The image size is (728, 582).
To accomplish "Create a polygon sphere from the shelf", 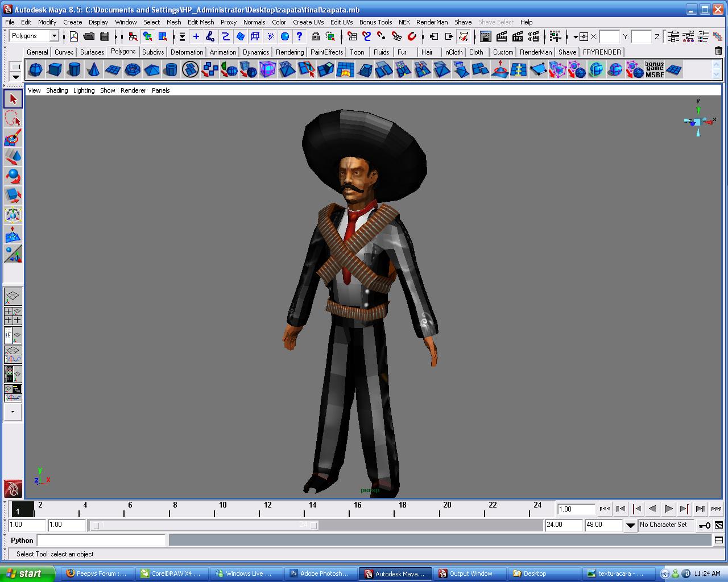I will [x=35, y=70].
